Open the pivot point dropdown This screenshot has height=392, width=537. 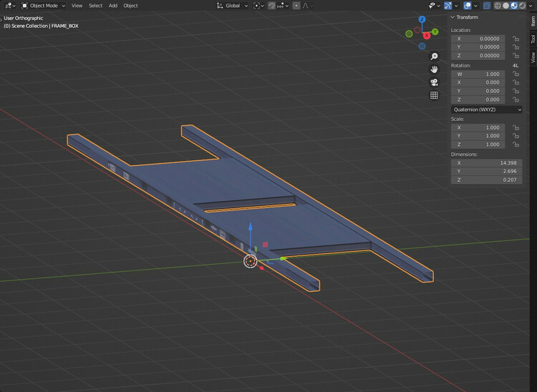click(x=258, y=6)
